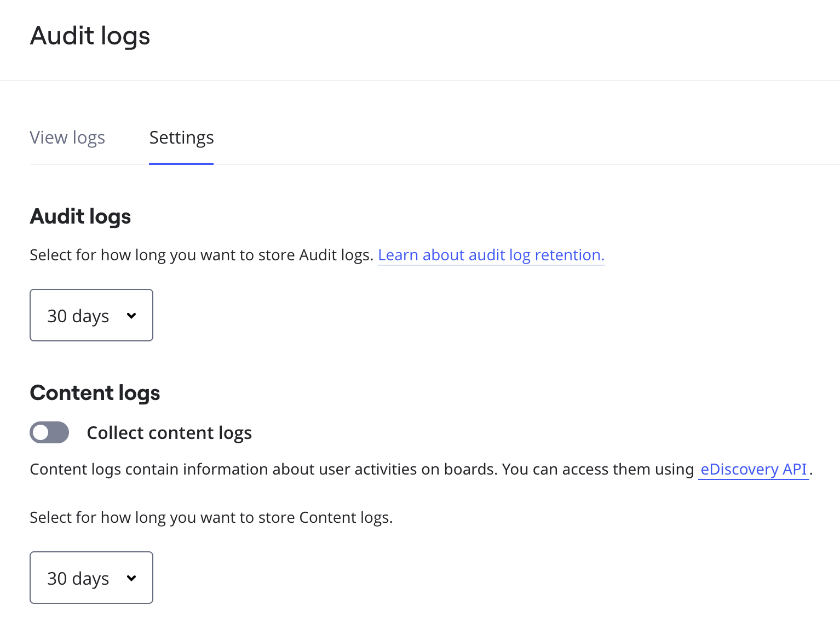Click the "30 days" value under Content logs
The height and width of the screenshot is (628, 840).
click(x=78, y=579)
